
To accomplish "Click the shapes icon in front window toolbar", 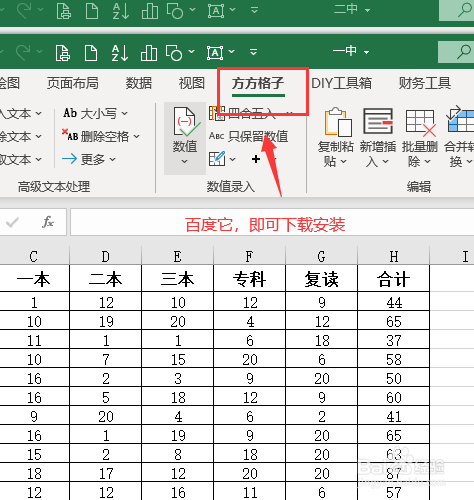I will point(174,53).
